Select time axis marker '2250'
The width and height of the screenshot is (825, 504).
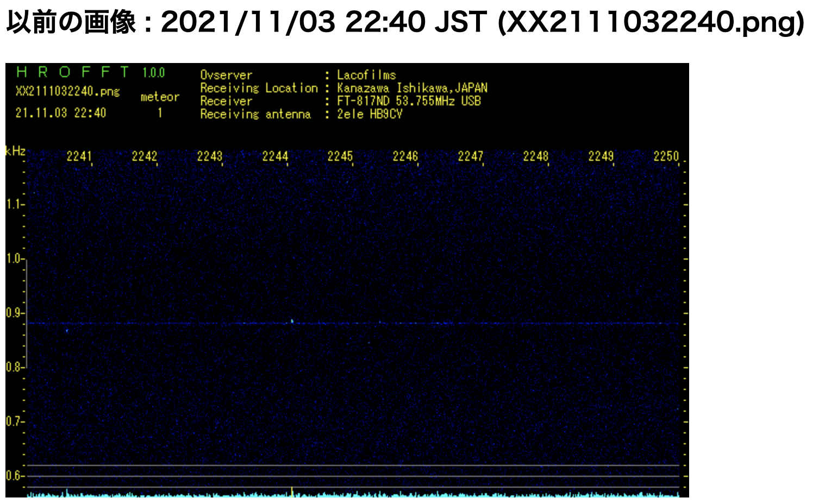point(666,156)
